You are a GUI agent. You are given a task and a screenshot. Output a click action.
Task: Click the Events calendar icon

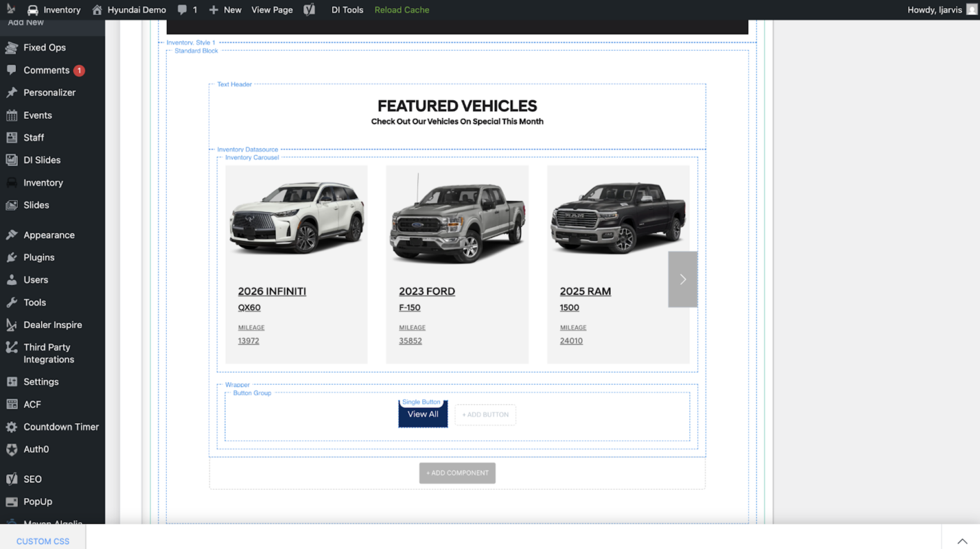click(x=11, y=115)
